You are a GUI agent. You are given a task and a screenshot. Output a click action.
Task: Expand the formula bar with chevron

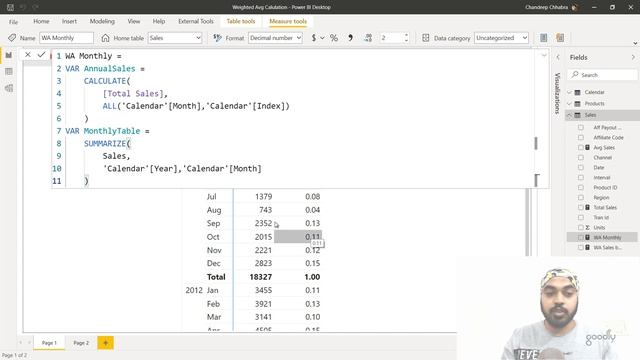point(544,55)
